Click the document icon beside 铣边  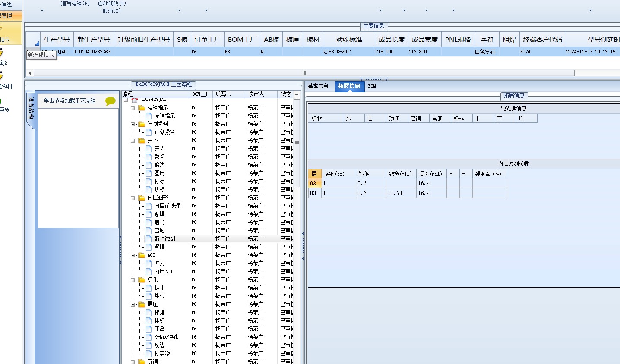point(149,345)
